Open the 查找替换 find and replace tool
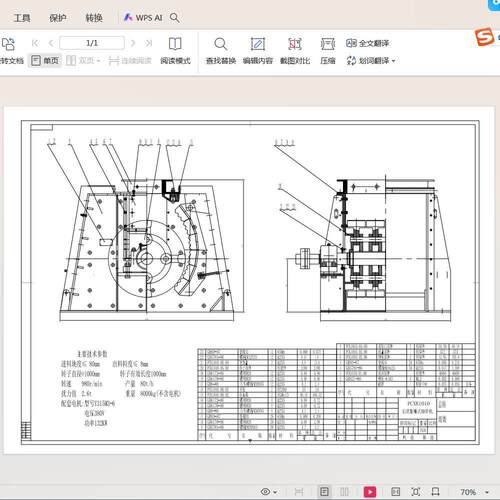This screenshot has height=500, width=500. (221, 50)
